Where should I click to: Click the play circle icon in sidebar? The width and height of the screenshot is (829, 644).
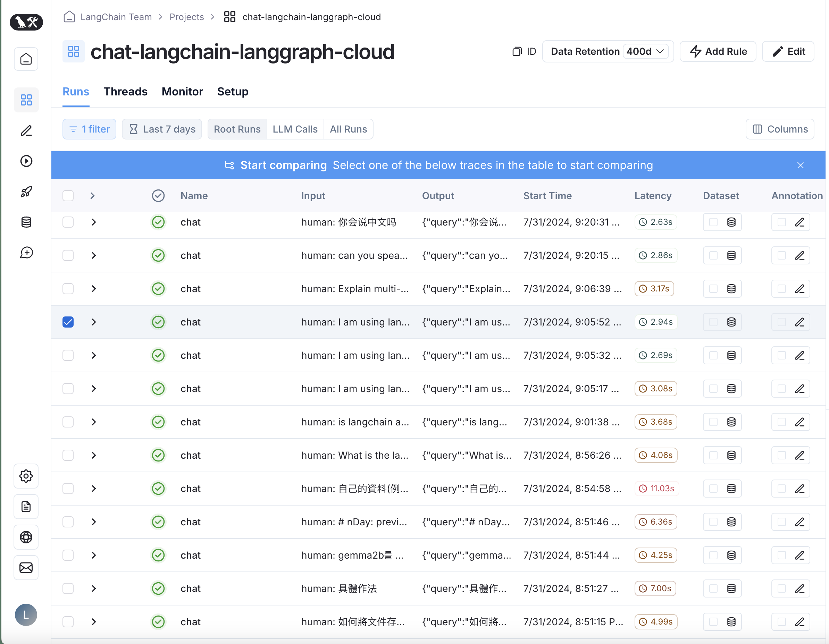26,161
